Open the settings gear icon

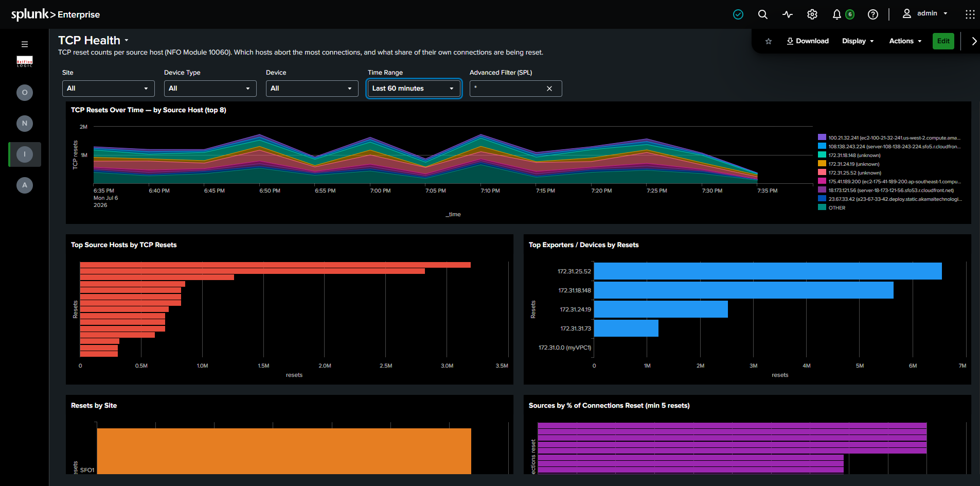(812, 14)
